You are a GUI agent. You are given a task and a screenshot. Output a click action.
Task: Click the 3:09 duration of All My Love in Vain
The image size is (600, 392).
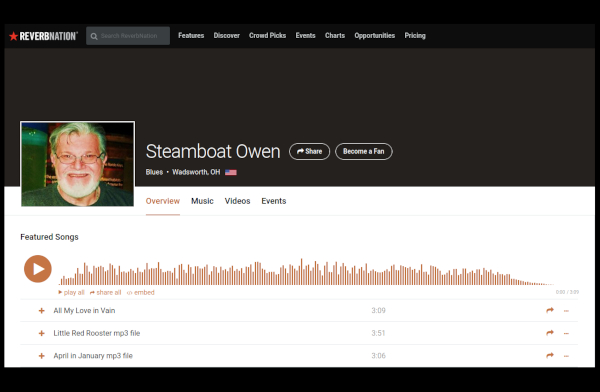[x=378, y=311]
